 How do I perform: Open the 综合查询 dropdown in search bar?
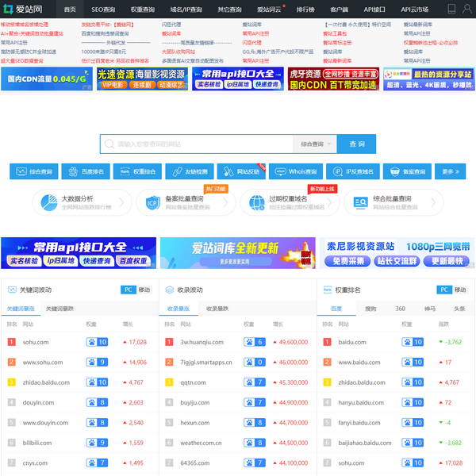(316, 144)
